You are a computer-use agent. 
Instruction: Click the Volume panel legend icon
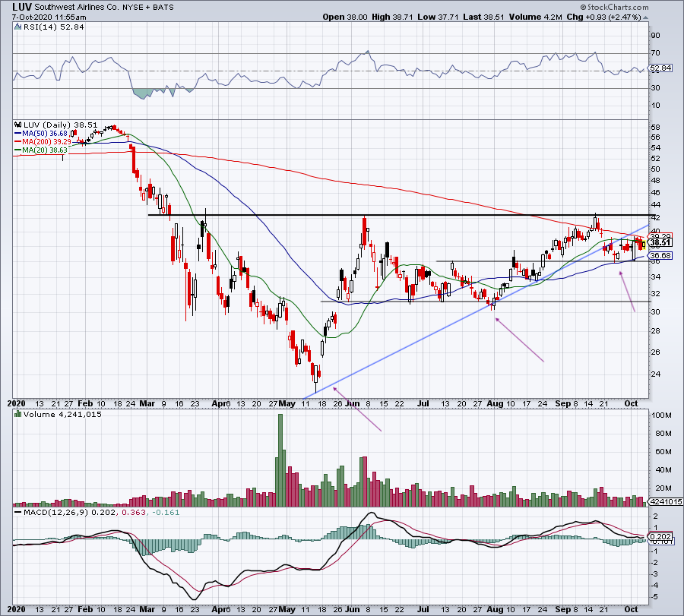18,414
